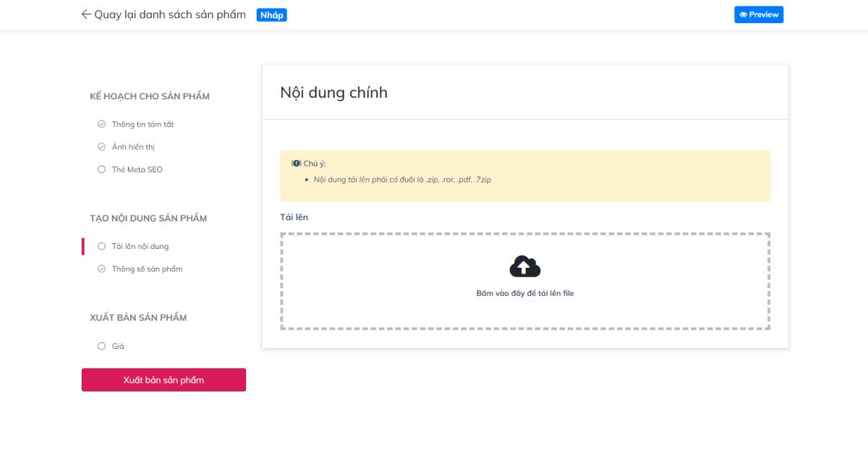Viewport: 868px width, 456px height.
Task: Expand the XUẤT BẢN SẢN PHẨM section
Action: click(138, 317)
